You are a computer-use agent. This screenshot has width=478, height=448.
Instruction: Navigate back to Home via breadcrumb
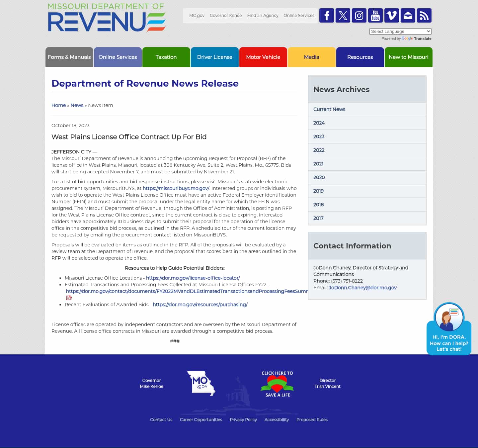point(58,105)
